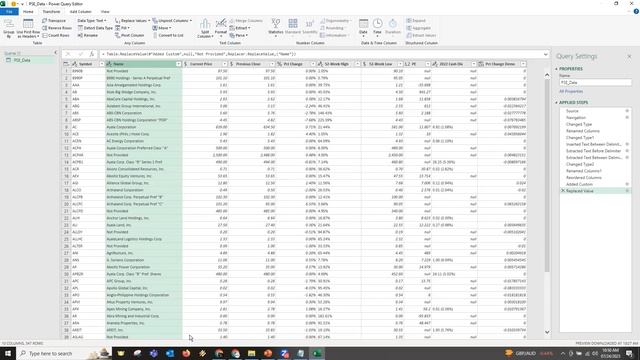Click Pivot Column in Any Column group
The width and height of the screenshot is (640, 360).
point(129,35)
